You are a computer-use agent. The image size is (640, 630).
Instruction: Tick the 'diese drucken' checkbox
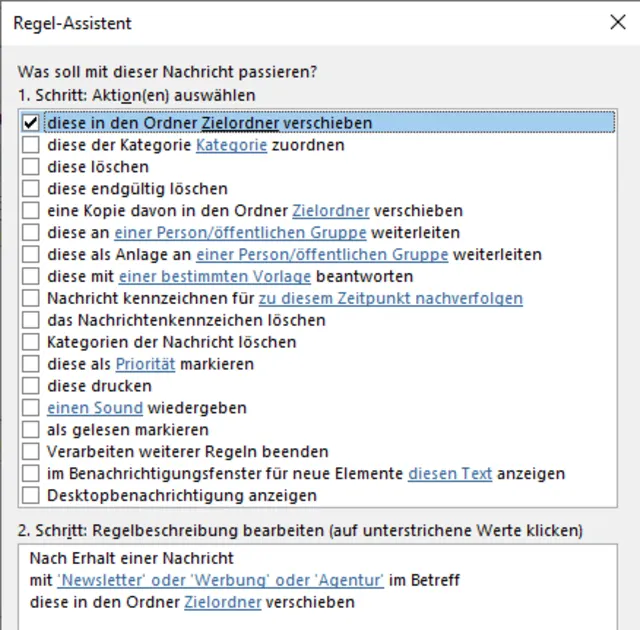[30, 386]
